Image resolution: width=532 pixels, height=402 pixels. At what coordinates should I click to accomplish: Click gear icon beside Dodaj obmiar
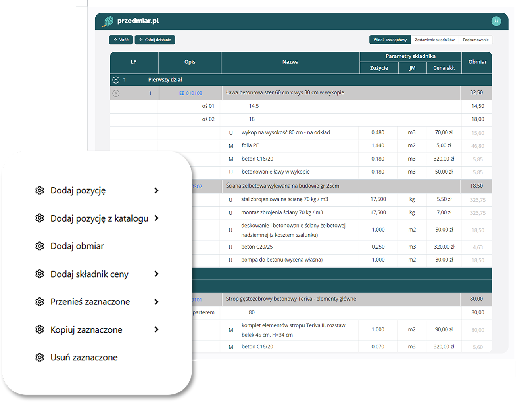tap(40, 246)
